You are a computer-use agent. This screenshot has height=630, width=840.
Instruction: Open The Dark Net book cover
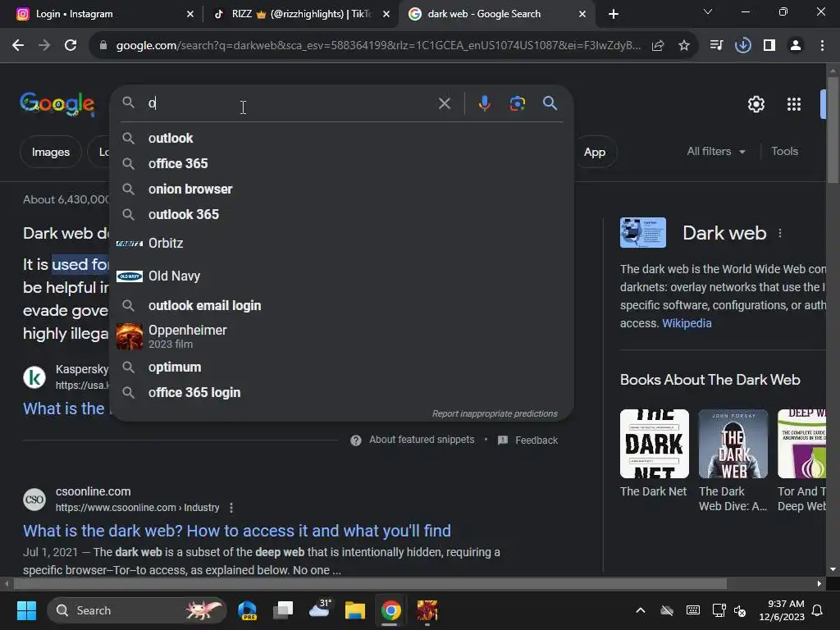(x=654, y=444)
